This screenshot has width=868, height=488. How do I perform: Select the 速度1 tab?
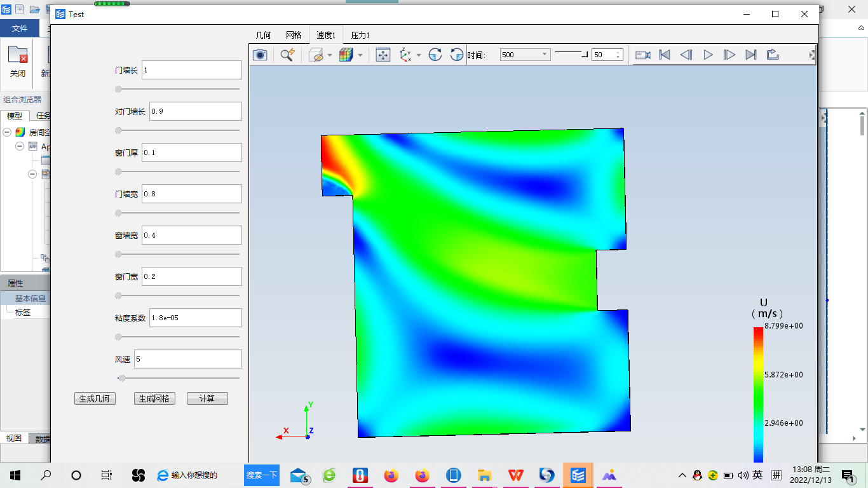click(326, 35)
